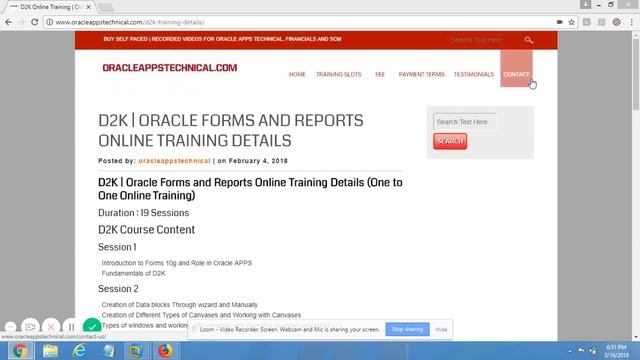Click the browser back arrow

(9, 22)
